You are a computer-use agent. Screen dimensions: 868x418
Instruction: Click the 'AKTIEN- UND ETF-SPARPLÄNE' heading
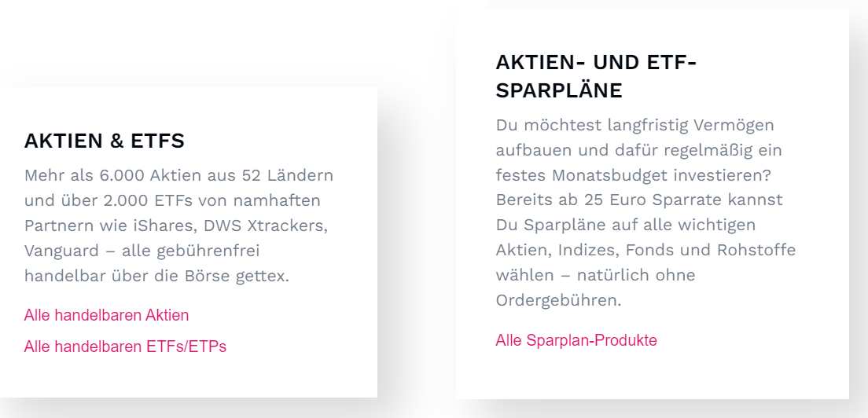click(x=596, y=77)
